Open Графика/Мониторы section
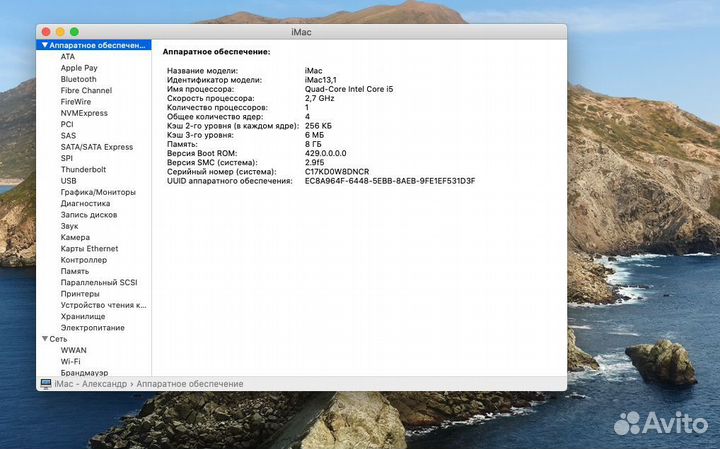 (98, 192)
